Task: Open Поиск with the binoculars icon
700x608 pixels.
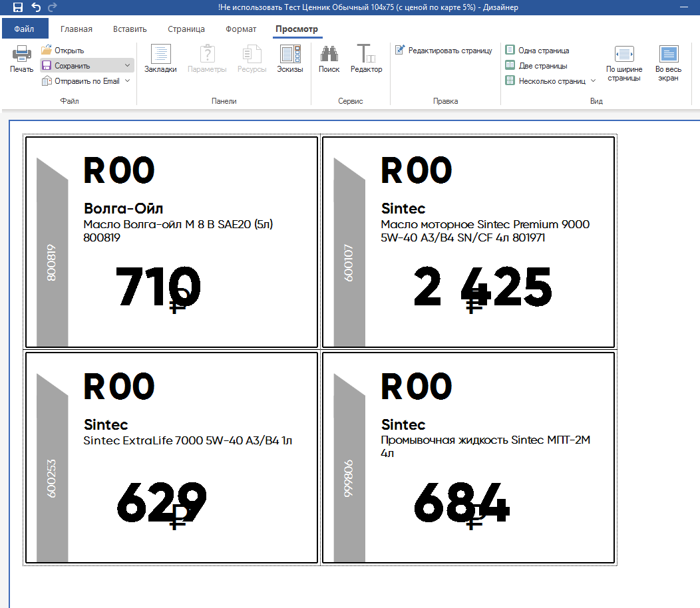Action: 329,59
